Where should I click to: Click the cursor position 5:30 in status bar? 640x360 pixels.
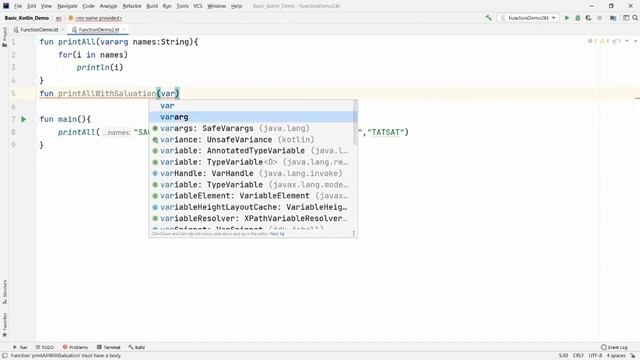coord(563,356)
